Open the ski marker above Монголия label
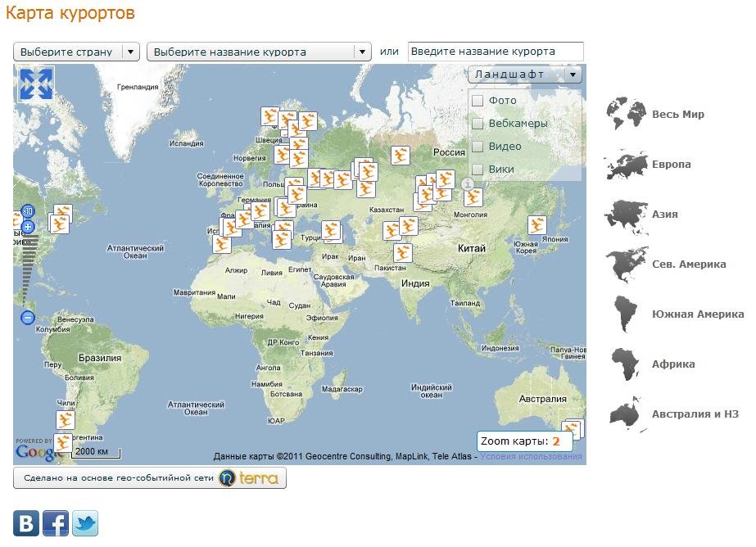 (x=473, y=197)
